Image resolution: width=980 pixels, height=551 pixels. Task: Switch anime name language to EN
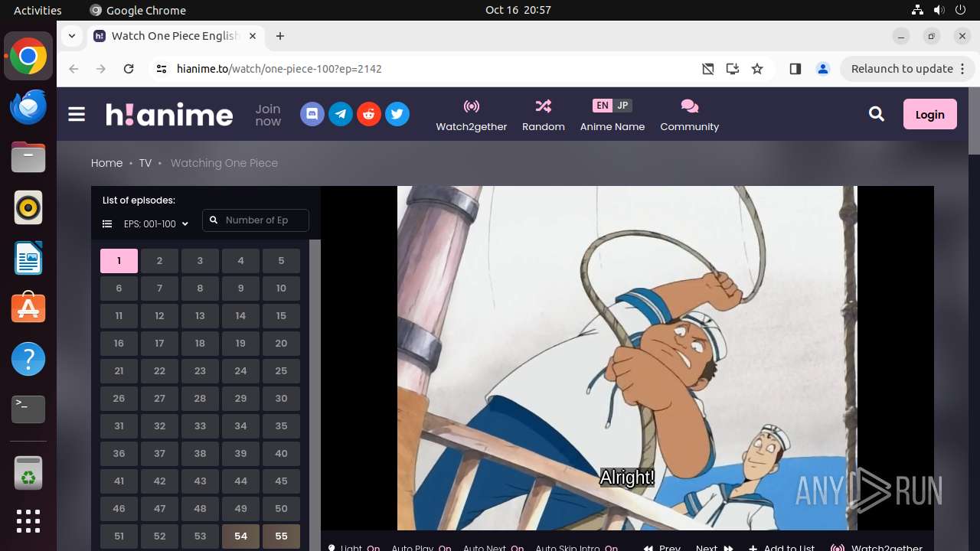(603, 106)
